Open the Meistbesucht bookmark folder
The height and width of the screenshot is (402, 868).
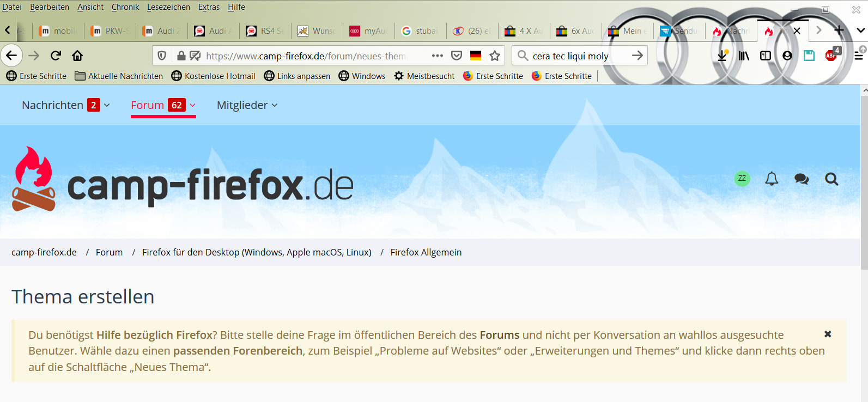click(424, 76)
